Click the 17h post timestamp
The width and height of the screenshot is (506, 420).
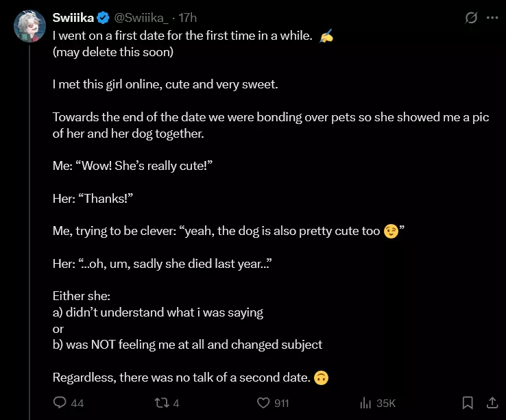click(187, 18)
